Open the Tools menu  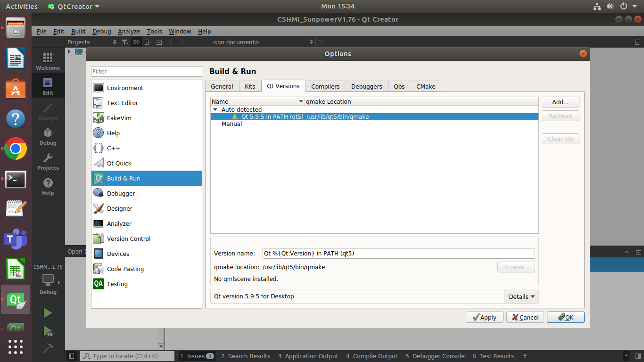[154, 31]
